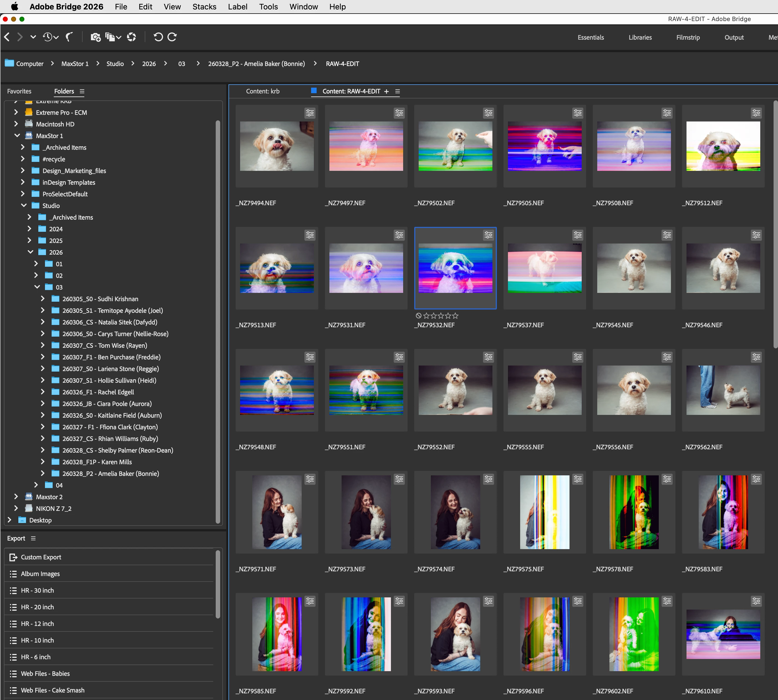Click the Go Back navigation arrow

coord(7,37)
